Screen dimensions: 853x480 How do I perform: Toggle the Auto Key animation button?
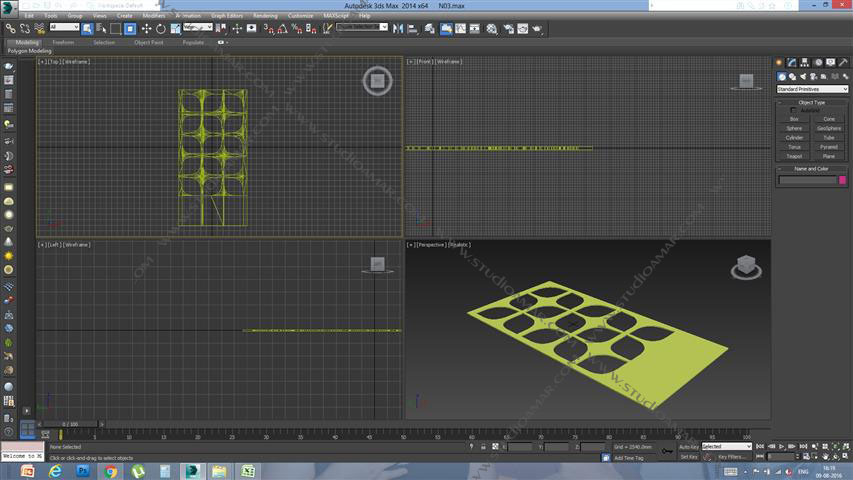click(688, 446)
